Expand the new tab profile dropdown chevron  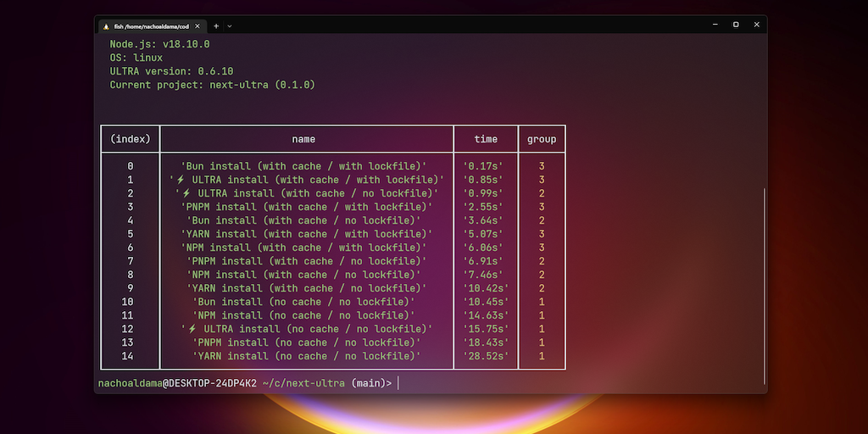point(230,25)
